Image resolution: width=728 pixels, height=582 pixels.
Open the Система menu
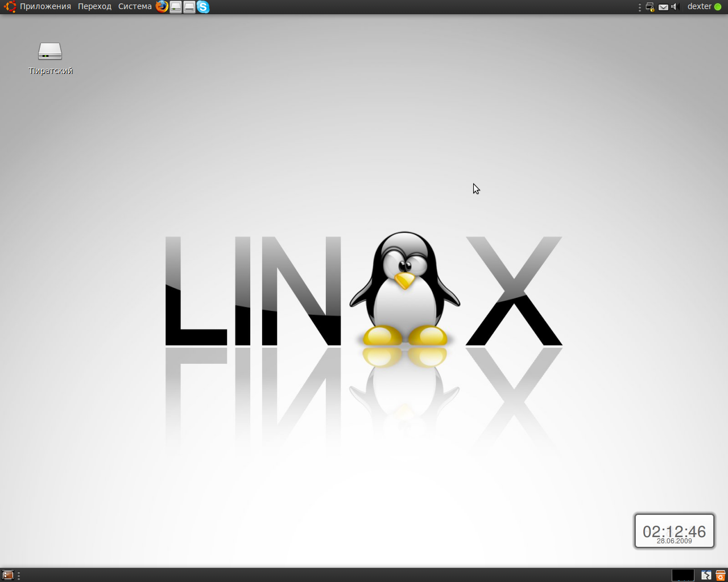pyautogui.click(x=135, y=7)
